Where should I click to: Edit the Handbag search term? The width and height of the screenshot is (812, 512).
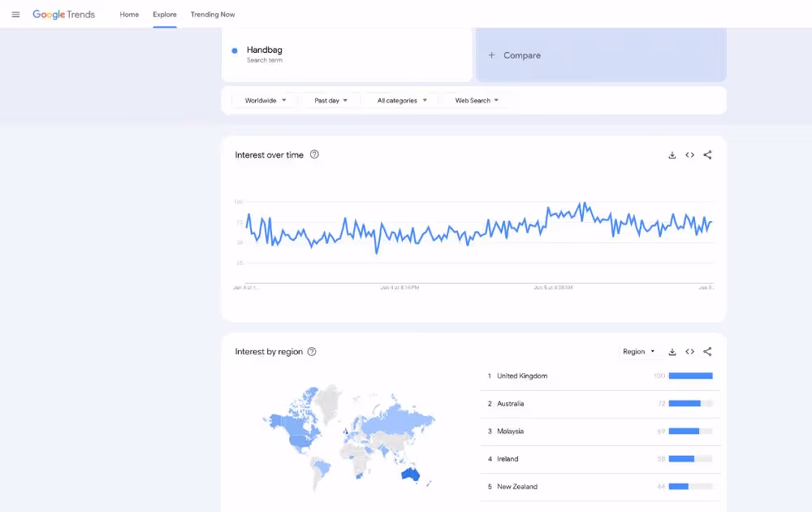(347, 54)
